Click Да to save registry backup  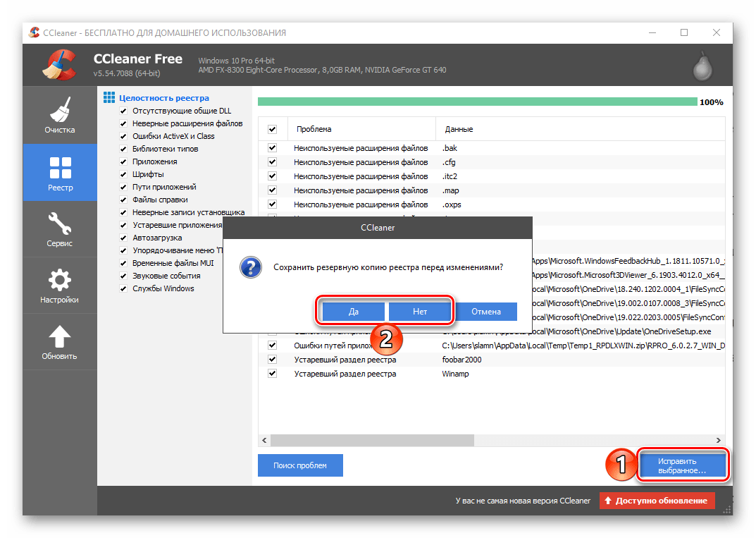(354, 312)
